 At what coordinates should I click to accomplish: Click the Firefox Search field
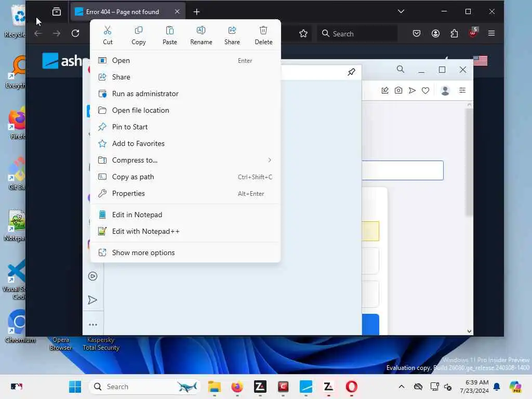click(357, 33)
